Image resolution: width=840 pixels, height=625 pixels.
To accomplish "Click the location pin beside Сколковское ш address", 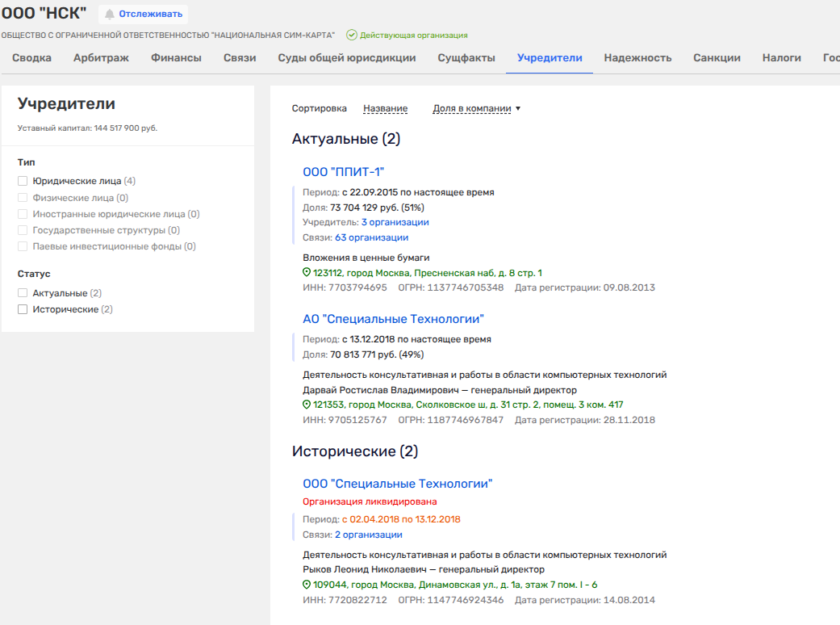I will pyautogui.click(x=307, y=405).
